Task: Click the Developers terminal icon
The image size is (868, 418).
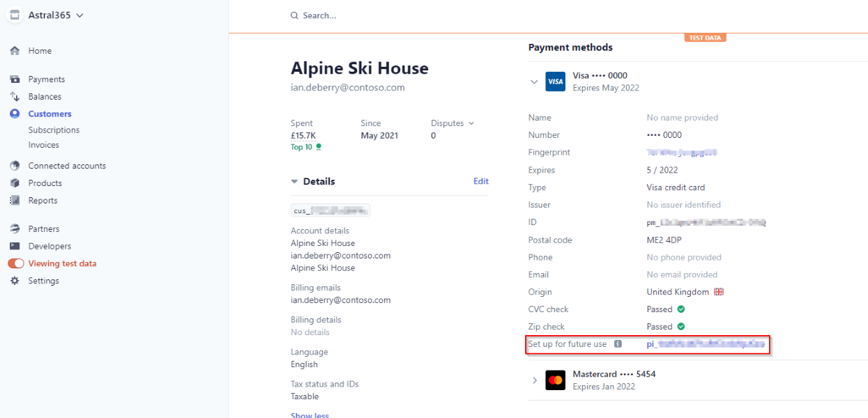Action: 15,246
